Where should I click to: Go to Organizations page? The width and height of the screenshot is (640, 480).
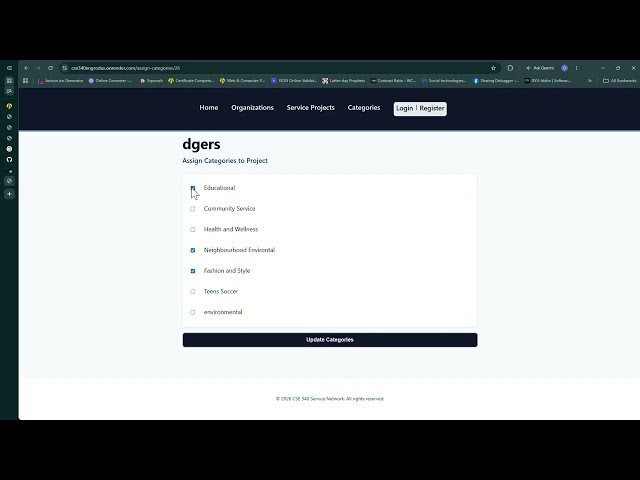point(252,108)
